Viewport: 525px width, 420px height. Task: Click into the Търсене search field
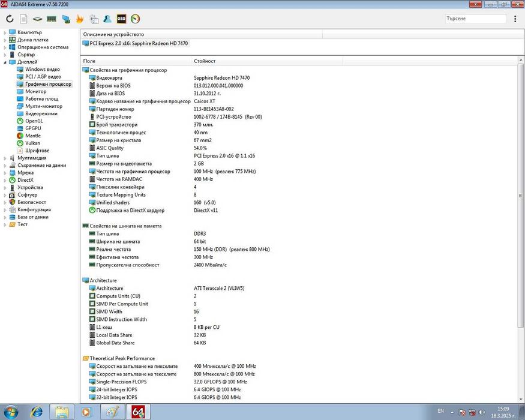pos(475,19)
